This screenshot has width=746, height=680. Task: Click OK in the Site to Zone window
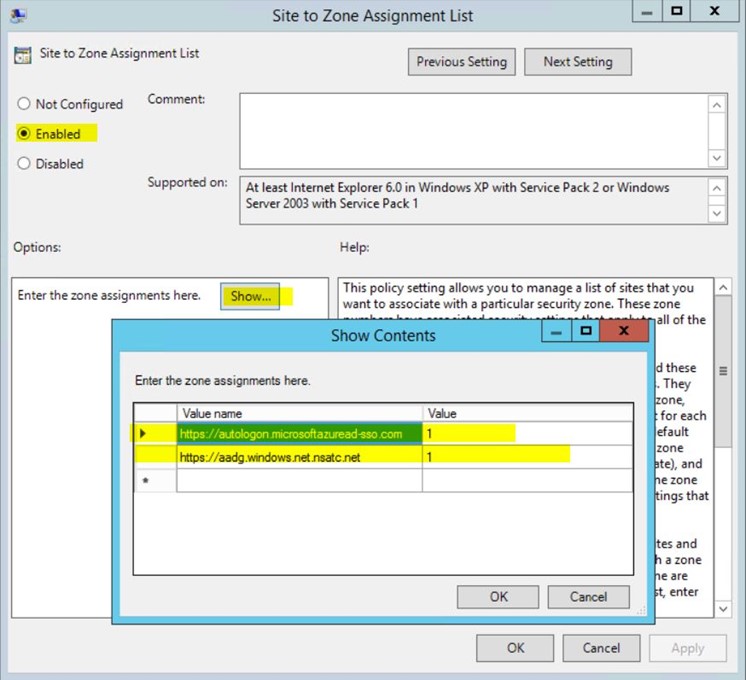pos(515,648)
